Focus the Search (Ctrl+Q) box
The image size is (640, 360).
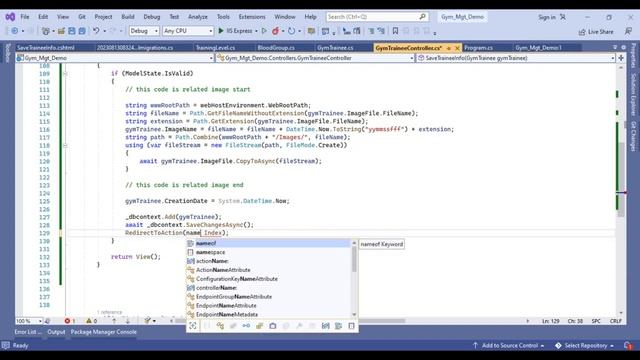pyautogui.click(x=377, y=17)
